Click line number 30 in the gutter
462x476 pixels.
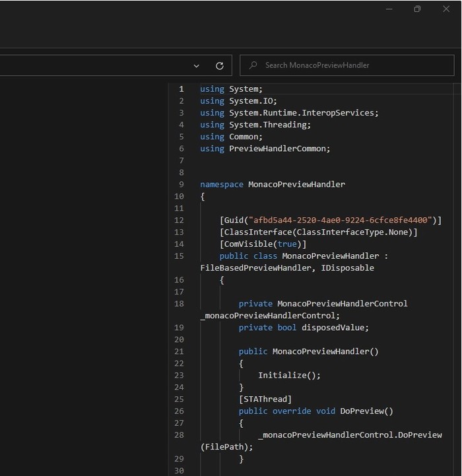tap(179, 471)
